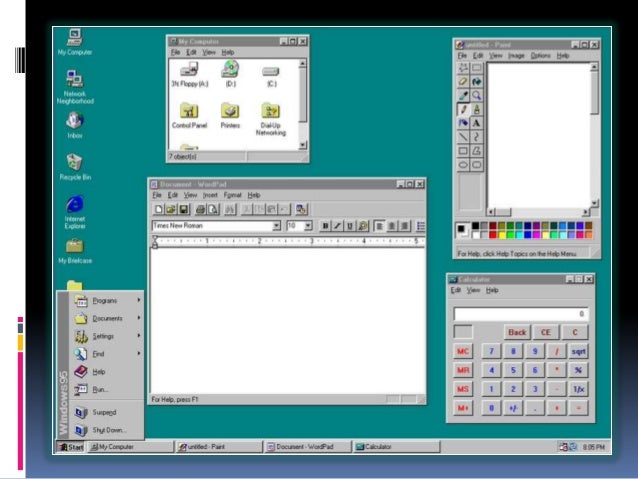Click inside the Calculator display field
The height and width of the screenshot is (479, 638).
click(521, 314)
